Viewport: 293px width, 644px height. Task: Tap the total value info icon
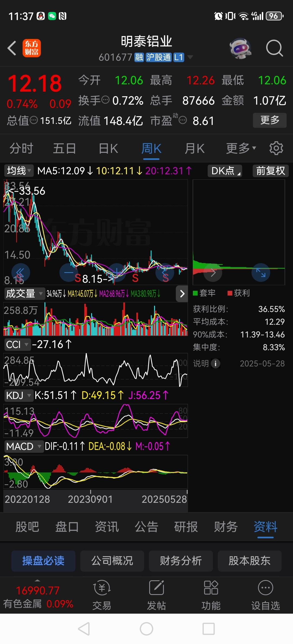coord(34,120)
